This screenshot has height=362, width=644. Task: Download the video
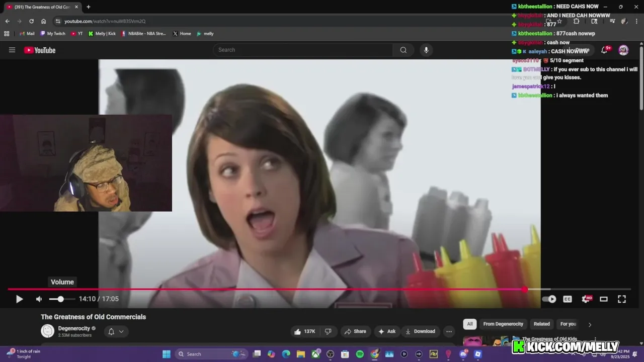[420, 331]
